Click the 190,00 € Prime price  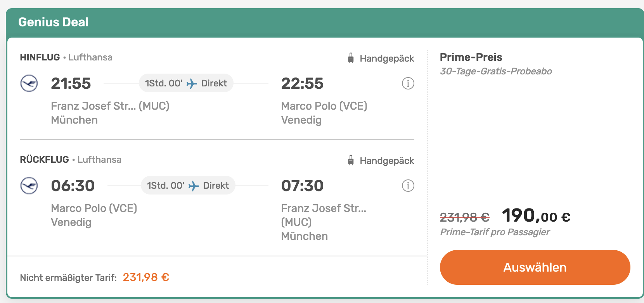(x=536, y=215)
